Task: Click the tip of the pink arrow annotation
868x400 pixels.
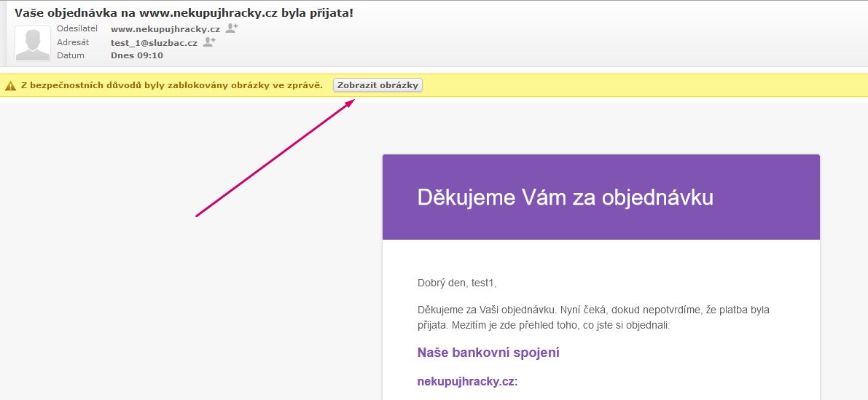Action: click(353, 101)
